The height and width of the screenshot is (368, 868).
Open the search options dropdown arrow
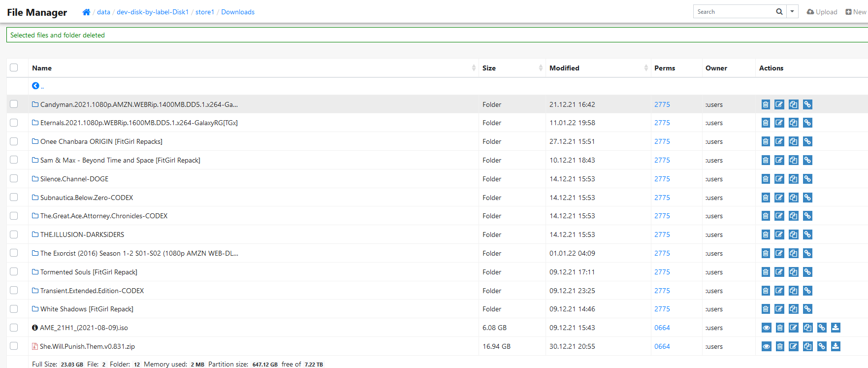click(792, 12)
